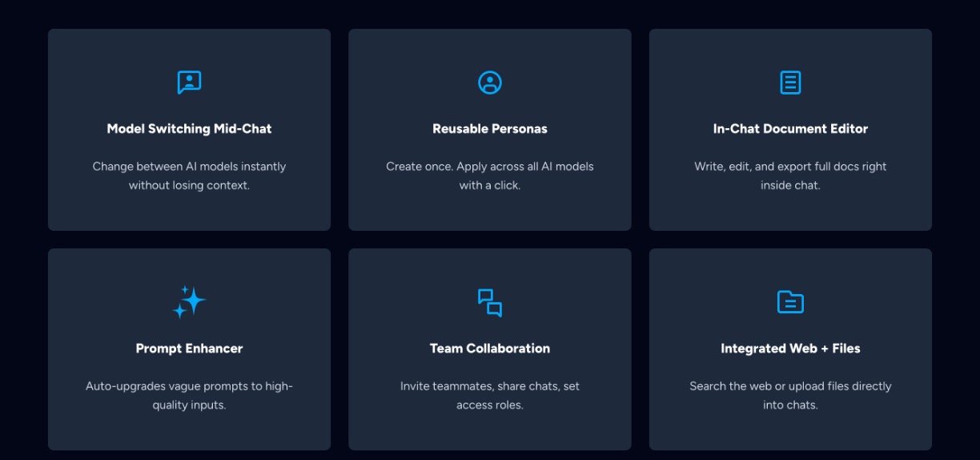The width and height of the screenshot is (980, 460).
Task: Select the "Prompt Enhancer" title
Action: click(189, 349)
